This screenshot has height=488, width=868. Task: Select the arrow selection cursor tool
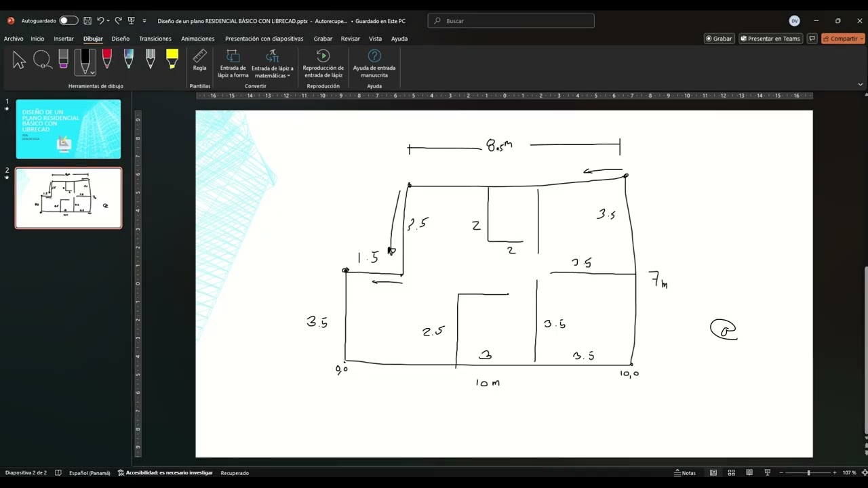pyautogui.click(x=19, y=60)
